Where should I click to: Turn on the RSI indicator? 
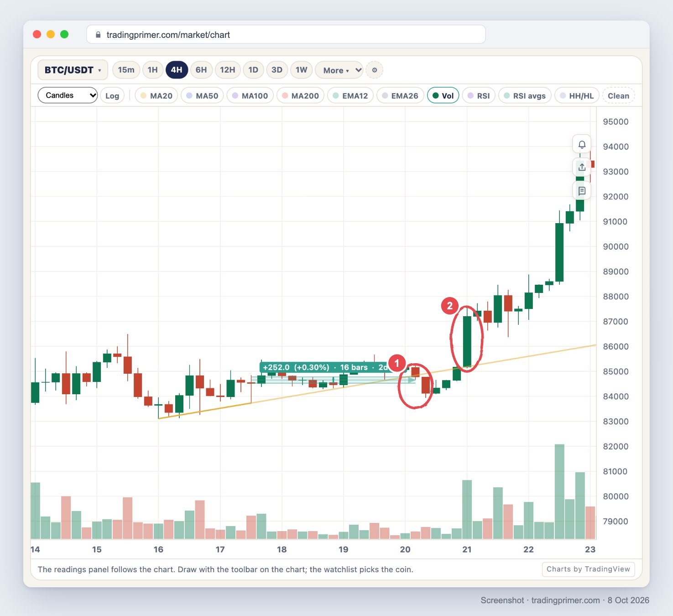click(479, 96)
